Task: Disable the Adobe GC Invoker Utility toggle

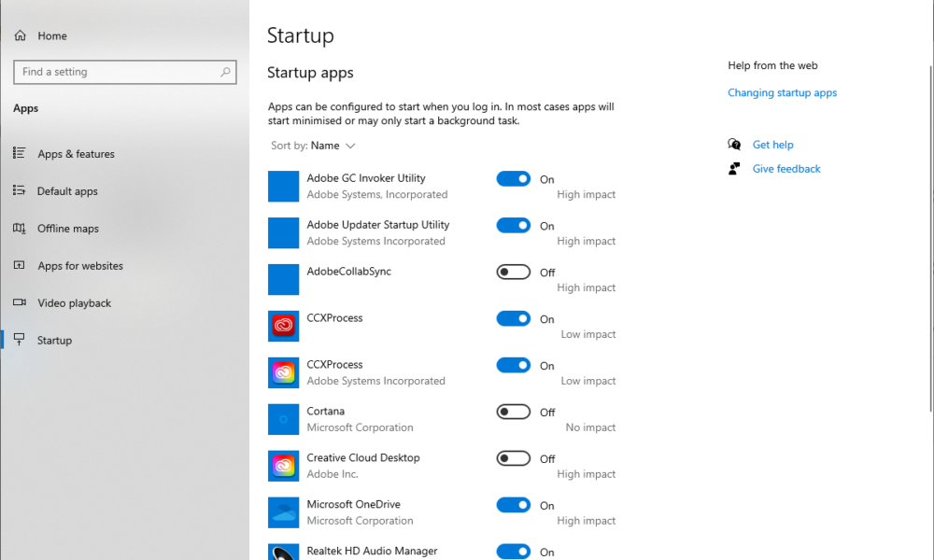Action: point(514,178)
